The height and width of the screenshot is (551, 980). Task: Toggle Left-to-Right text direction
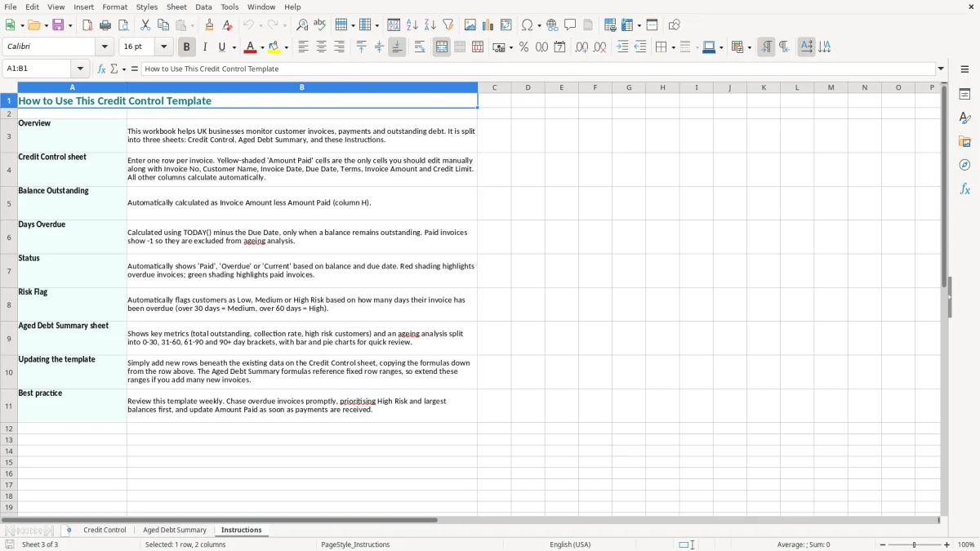click(x=766, y=47)
